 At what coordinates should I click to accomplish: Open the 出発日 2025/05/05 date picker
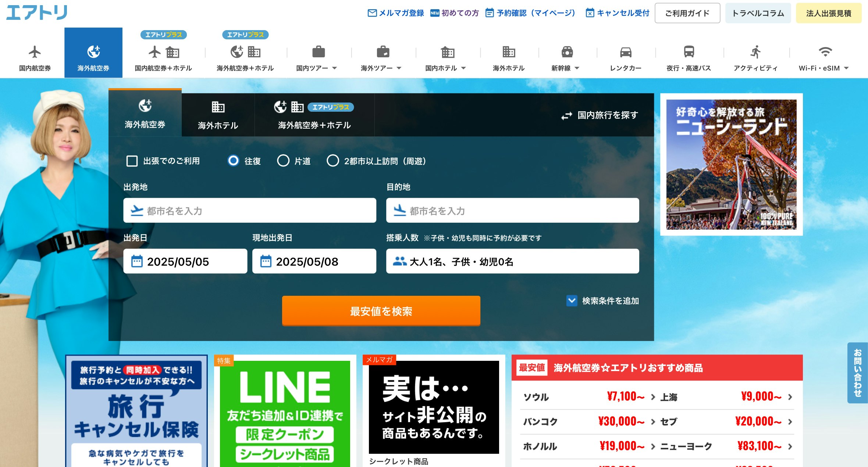(x=185, y=261)
